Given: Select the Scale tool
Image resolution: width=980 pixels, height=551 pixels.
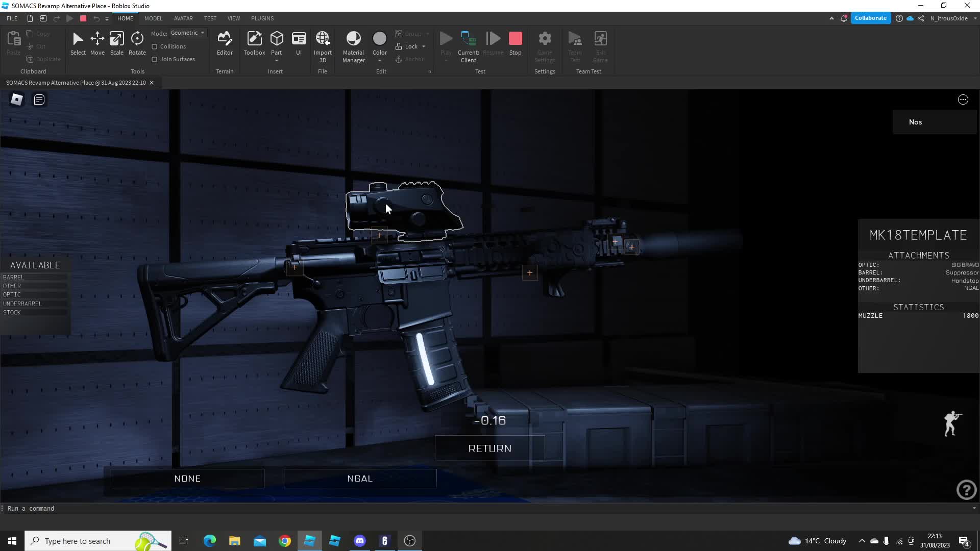Looking at the screenshot, I should (116, 43).
